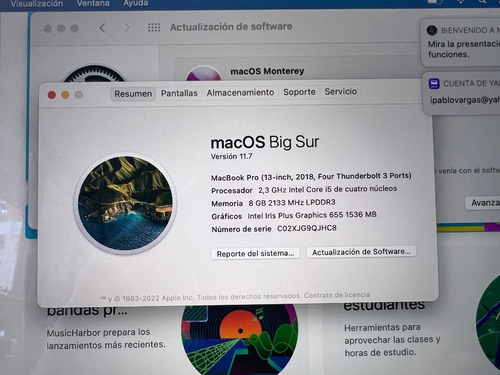Open the Pantallas tab
Viewport: 500px width, 375px height.
(x=179, y=93)
